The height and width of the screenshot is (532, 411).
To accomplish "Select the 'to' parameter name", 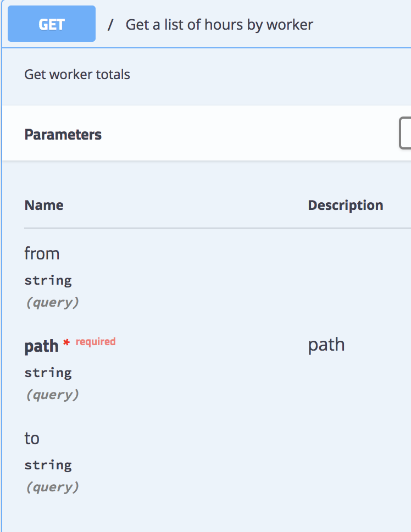I will pos(32,438).
